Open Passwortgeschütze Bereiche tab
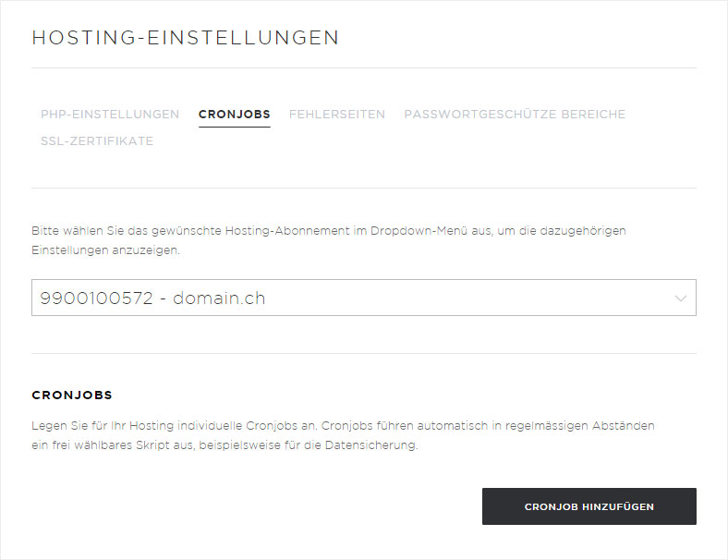 click(515, 115)
